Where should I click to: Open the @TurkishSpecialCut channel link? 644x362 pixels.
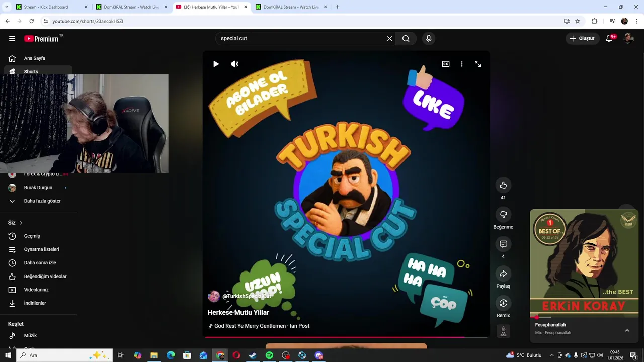click(x=247, y=296)
